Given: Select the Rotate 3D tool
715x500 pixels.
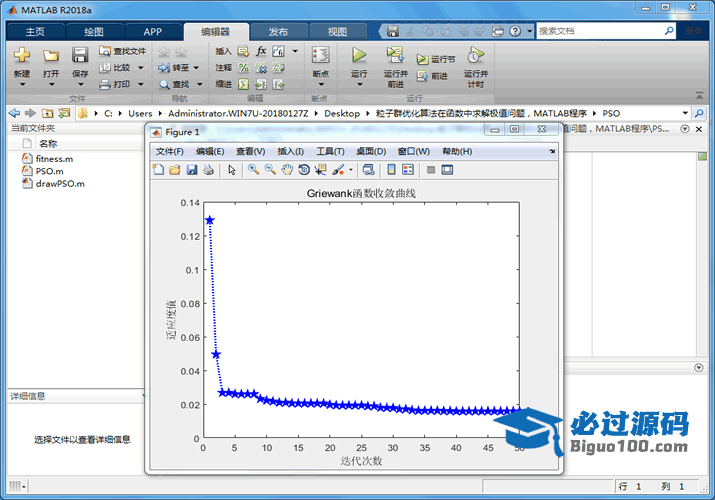Looking at the screenshot, I should (x=303, y=170).
